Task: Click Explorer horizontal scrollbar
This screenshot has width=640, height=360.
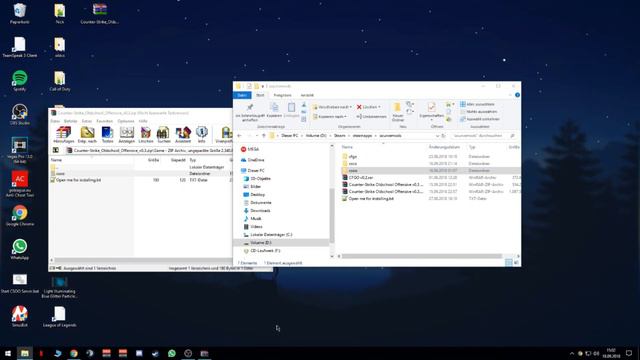Action: (x=422, y=256)
